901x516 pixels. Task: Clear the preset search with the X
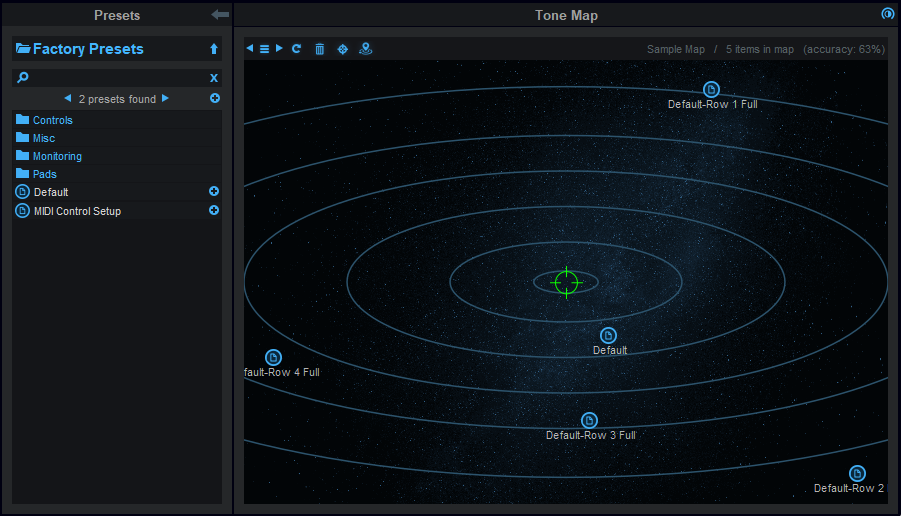[214, 77]
